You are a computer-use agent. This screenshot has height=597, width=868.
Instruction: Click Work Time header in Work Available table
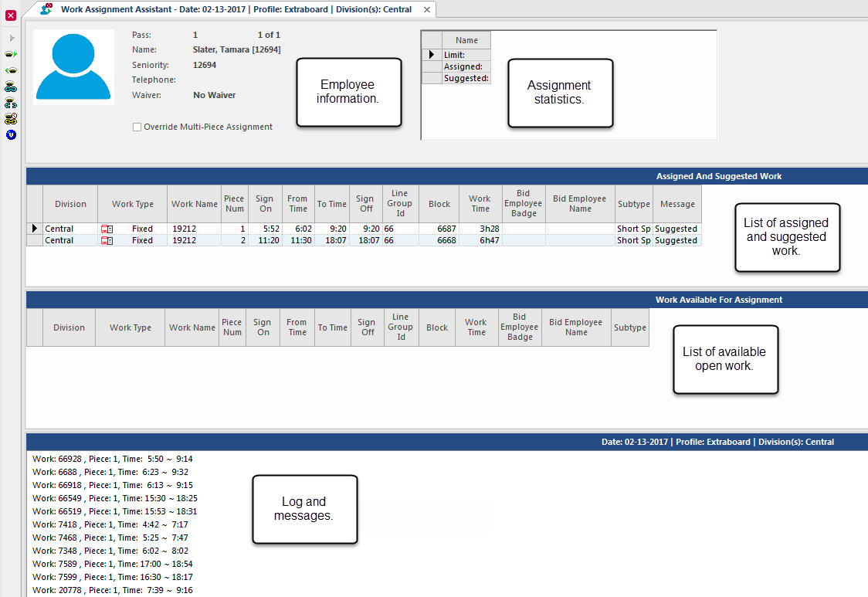coord(476,327)
